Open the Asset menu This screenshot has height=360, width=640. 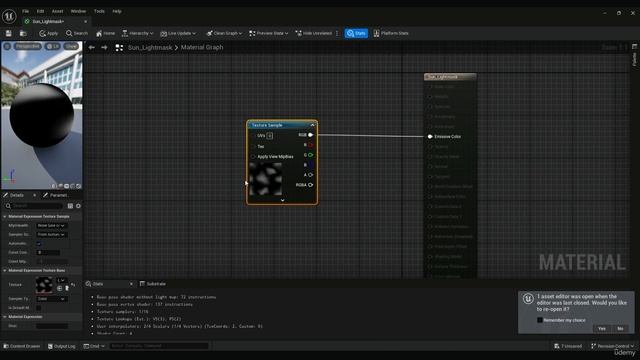tap(58, 11)
